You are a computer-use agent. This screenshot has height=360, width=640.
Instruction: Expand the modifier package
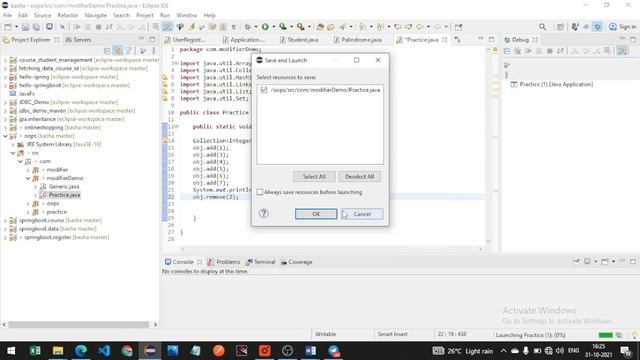[28, 170]
